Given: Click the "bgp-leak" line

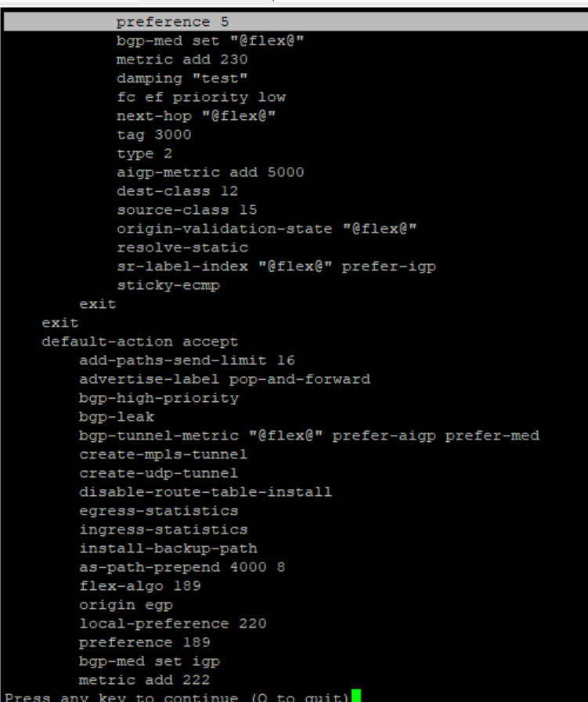Looking at the screenshot, I should (x=116, y=417).
